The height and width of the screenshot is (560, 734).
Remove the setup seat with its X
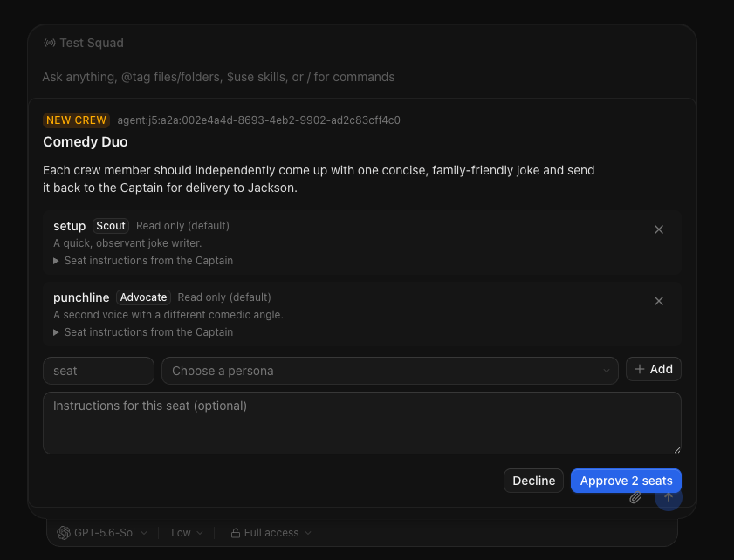point(659,229)
